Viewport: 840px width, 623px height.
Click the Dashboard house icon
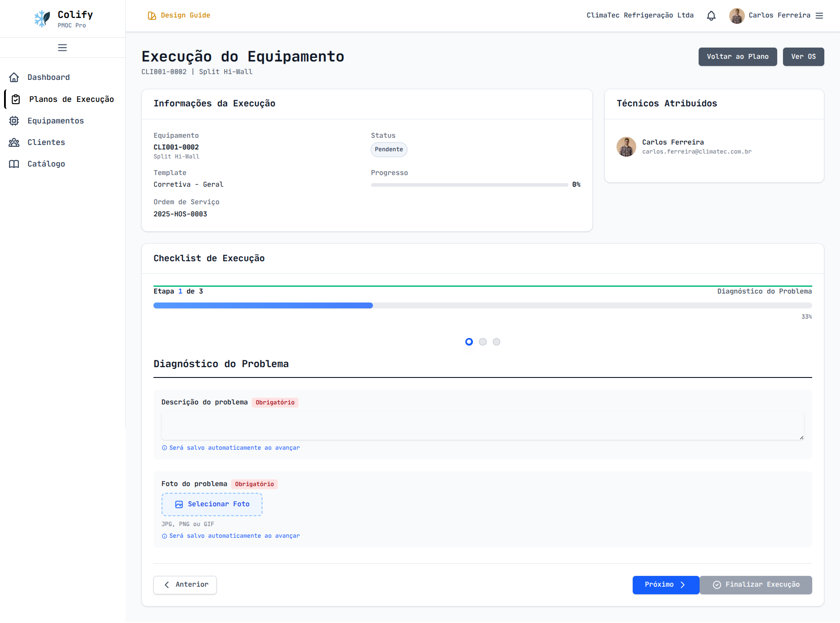click(14, 77)
